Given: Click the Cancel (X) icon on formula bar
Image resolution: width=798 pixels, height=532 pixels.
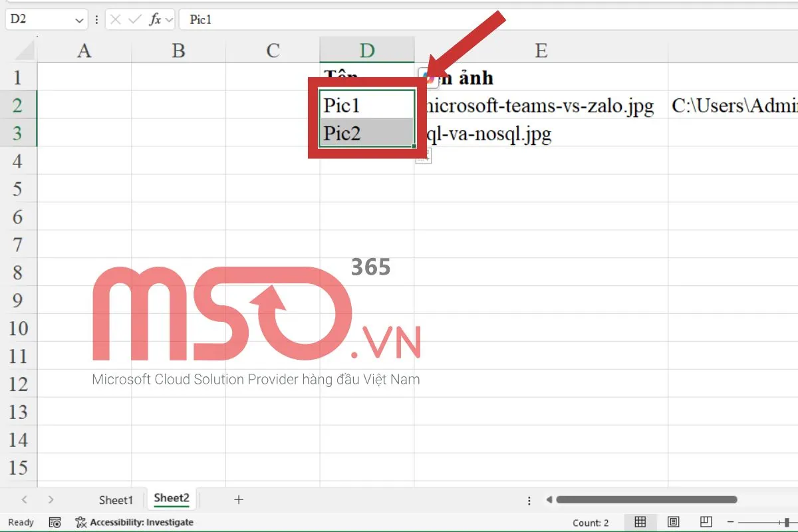Looking at the screenshot, I should tap(114, 19).
